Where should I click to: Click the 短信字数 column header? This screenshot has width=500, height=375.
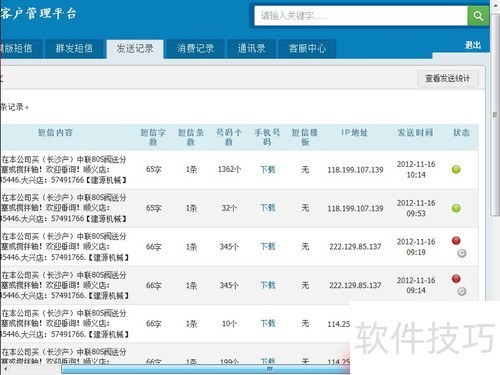tap(153, 137)
